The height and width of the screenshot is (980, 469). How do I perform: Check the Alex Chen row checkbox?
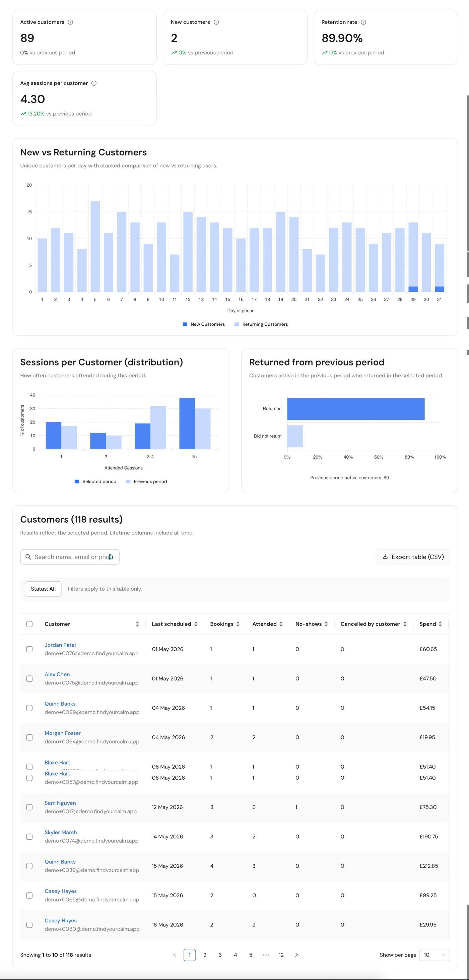pyautogui.click(x=29, y=679)
